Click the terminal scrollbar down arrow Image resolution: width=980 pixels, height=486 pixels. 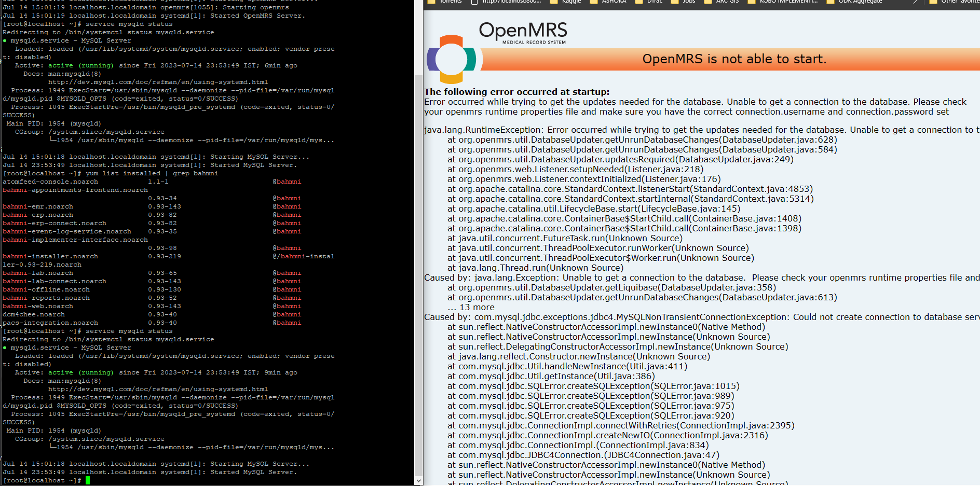tap(419, 481)
